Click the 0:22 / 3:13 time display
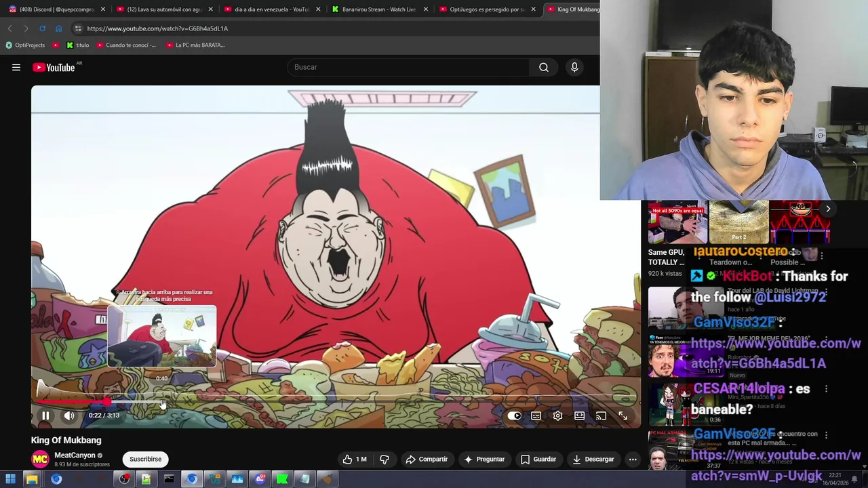 [x=104, y=415]
